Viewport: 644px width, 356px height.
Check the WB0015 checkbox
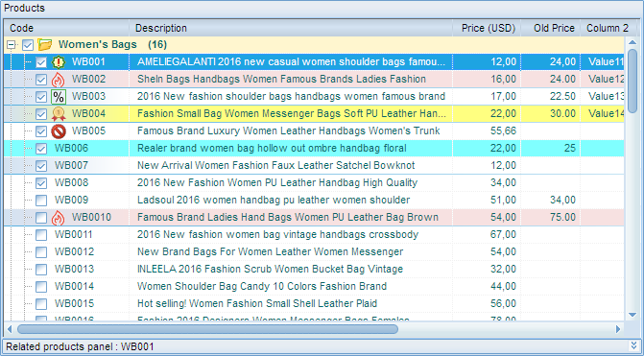click(41, 303)
